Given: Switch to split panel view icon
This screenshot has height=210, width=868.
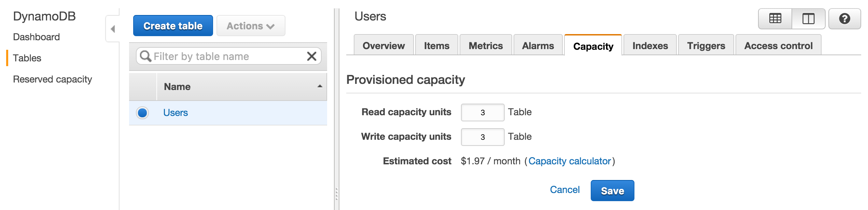Looking at the screenshot, I should [x=808, y=19].
